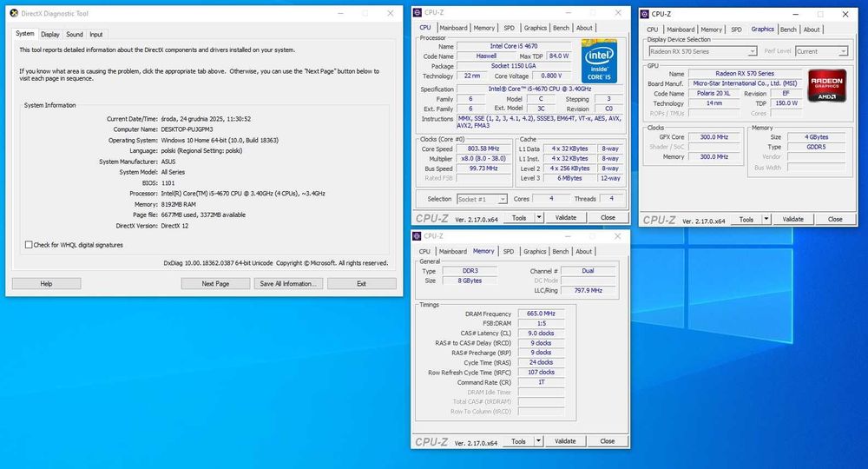
Task: Click Tools button in the CPU-Z Memory window
Action: (x=519, y=441)
